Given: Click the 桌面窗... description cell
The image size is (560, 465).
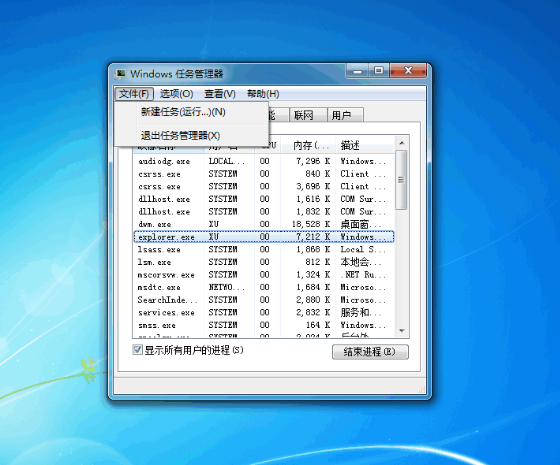Looking at the screenshot, I should [x=361, y=224].
